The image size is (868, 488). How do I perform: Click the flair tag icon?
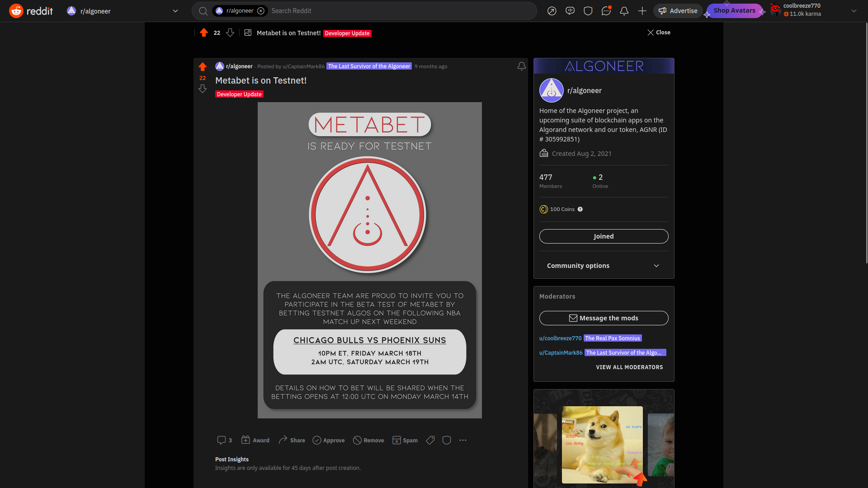point(430,440)
